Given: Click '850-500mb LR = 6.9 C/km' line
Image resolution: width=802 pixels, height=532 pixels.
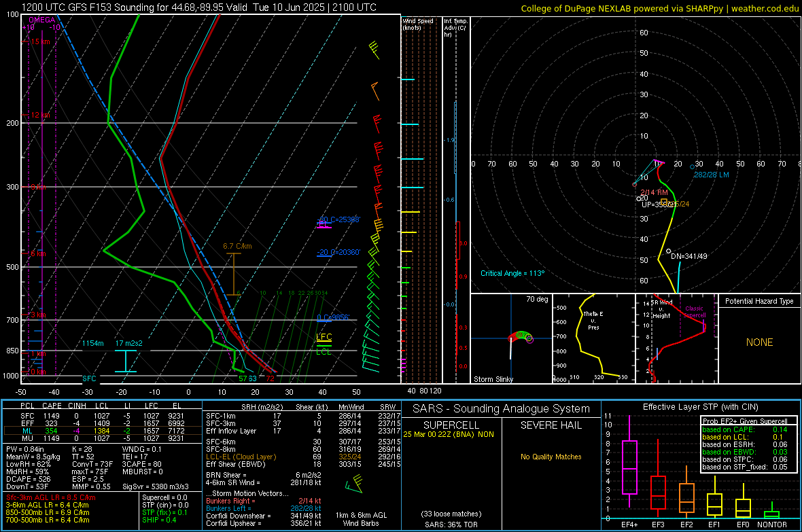Looking at the screenshot, I should (48, 512).
